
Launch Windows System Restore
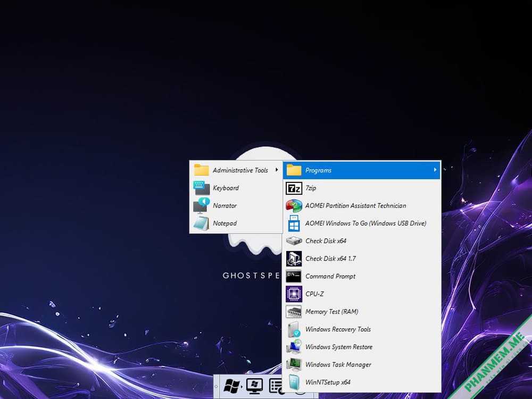362,346
